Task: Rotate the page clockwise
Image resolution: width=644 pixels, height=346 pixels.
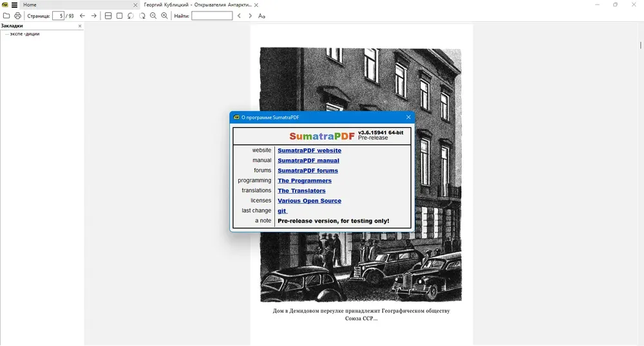Action: tap(142, 16)
